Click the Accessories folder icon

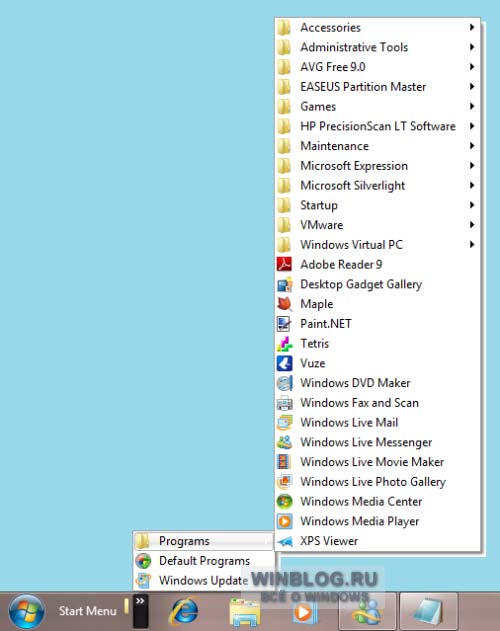[284, 27]
